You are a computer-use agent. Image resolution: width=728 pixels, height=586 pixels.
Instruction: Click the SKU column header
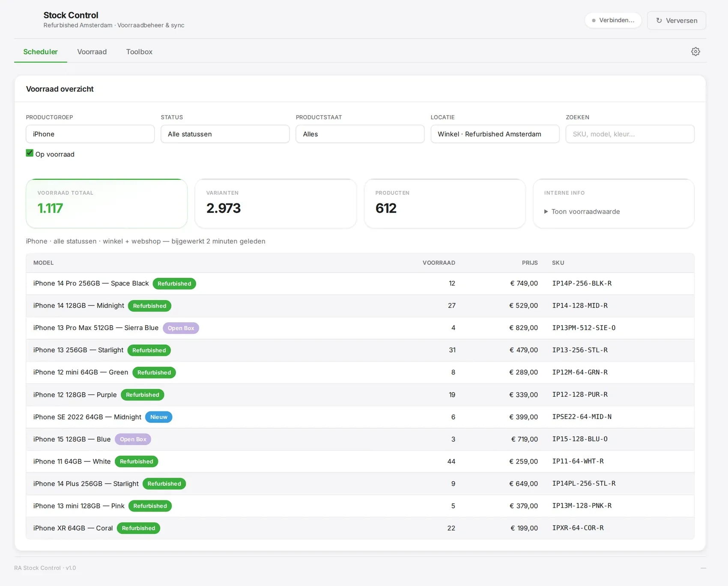pyautogui.click(x=558, y=263)
